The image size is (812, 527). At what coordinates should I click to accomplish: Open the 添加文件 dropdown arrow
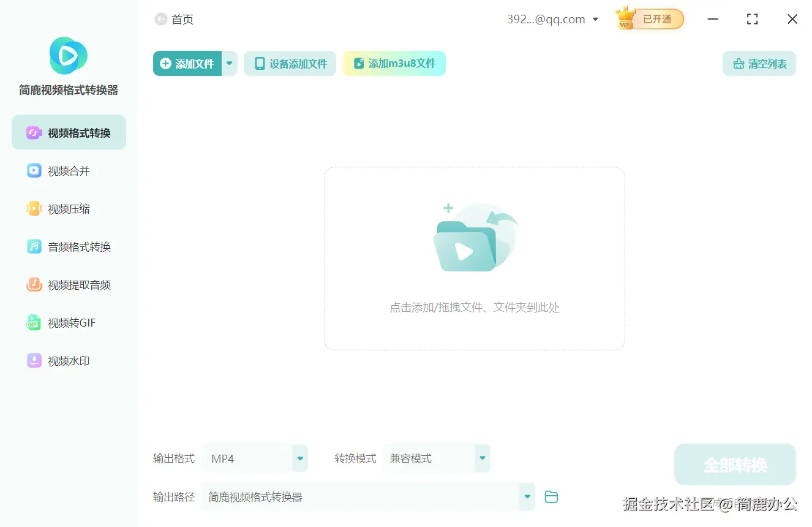(x=230, y=63)
